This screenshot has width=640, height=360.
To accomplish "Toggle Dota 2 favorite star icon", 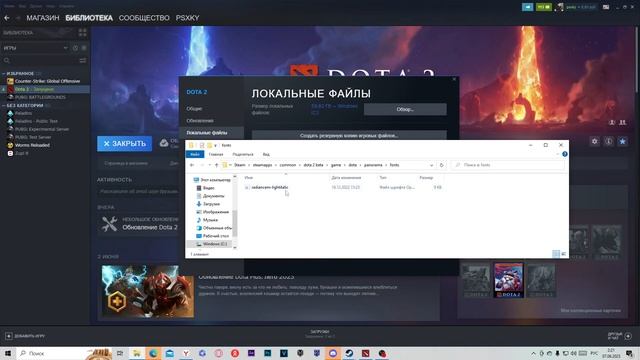I will tap(622, 141).
